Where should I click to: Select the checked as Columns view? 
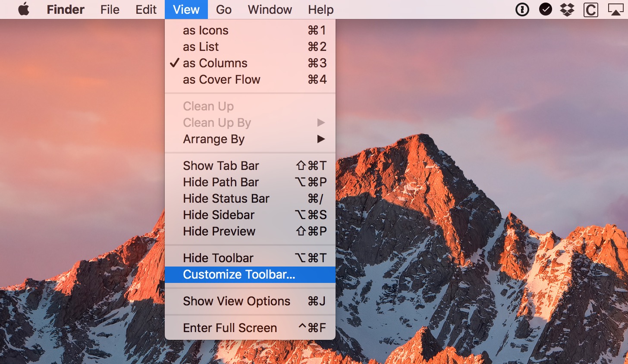click(250, 63)
